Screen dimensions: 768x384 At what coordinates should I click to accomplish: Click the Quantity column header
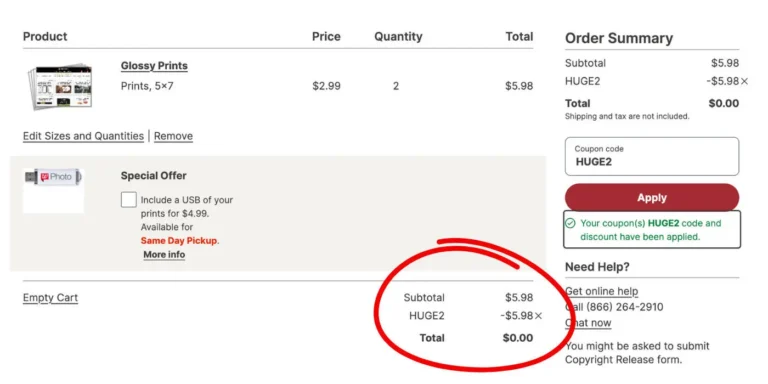pyautogui.click(x=398, y=37)
